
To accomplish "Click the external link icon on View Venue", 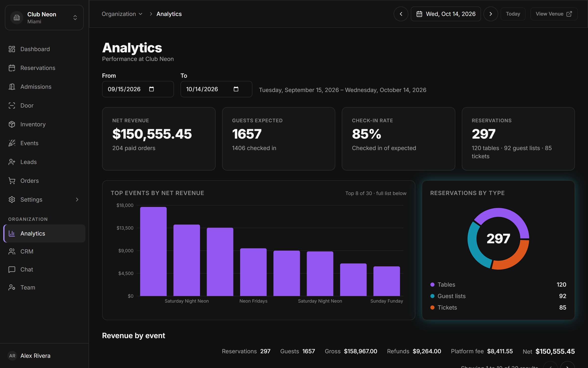I will point(569,14).
